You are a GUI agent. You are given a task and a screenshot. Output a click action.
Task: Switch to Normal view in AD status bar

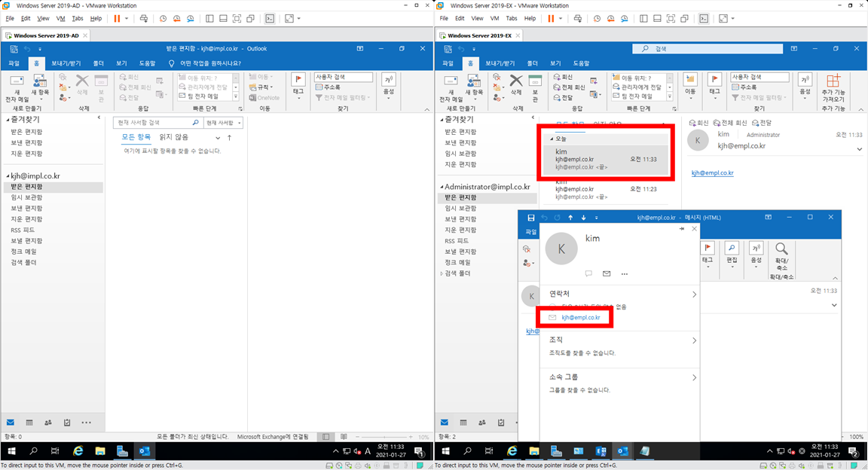[326, 437]
